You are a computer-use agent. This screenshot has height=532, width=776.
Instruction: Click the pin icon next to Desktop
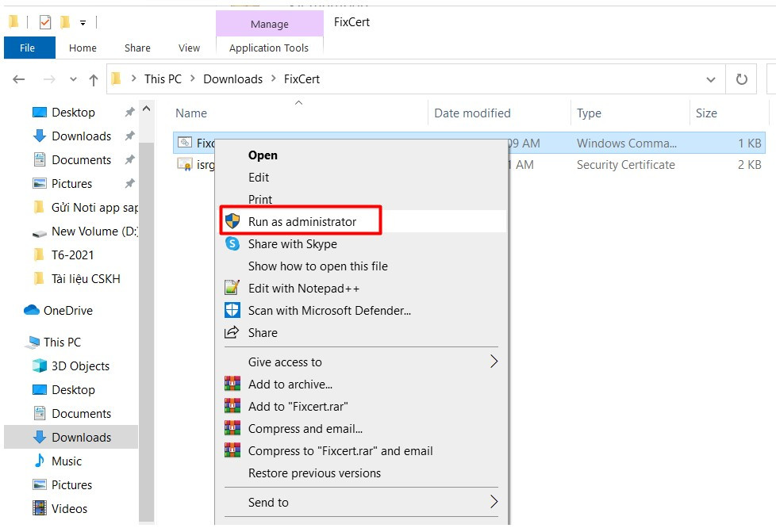[x=129, y=113]
